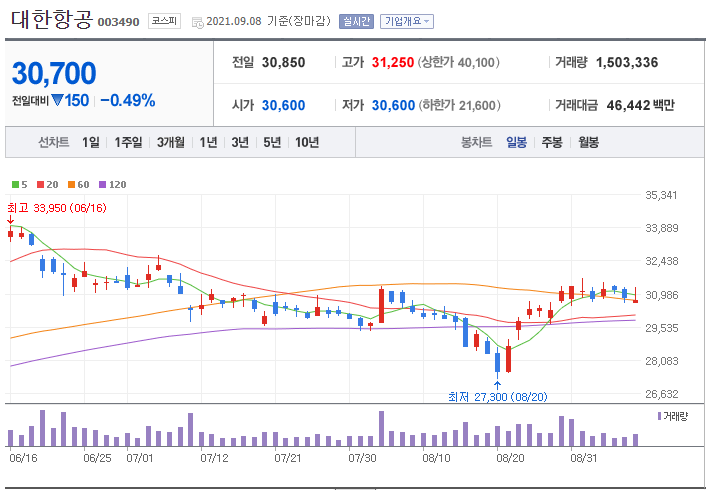Click the 거래량 value 1,503,336
706x490 pixels.
coord(627,62)
